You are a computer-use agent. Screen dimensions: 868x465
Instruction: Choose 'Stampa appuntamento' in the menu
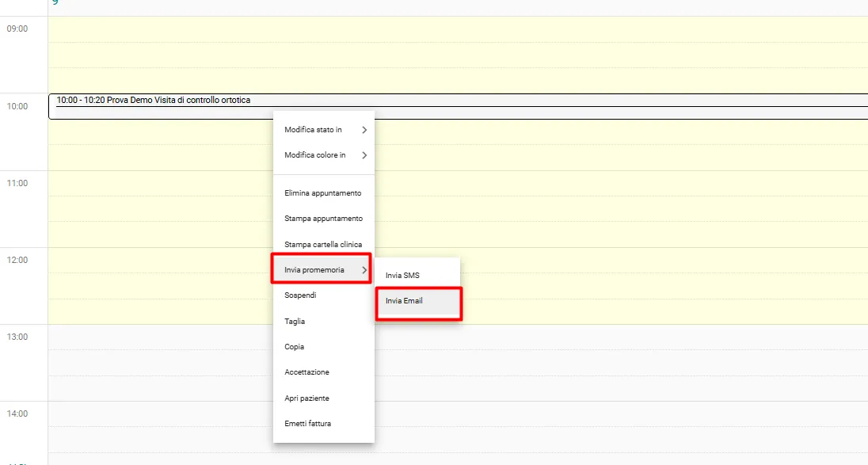pyautogui.click(x=323, y=219)
